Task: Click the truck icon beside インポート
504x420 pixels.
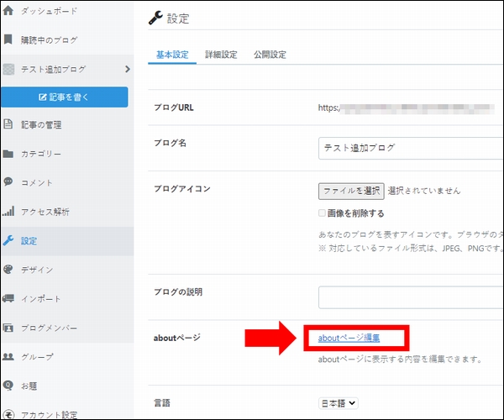Action: [x=8, y=298]
